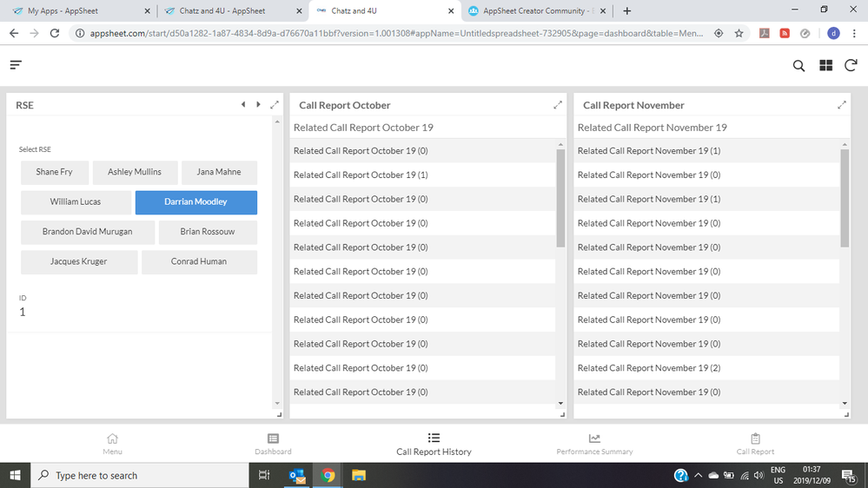
Task: Open the Menu view in bottom bar
Action: [112, 444]
